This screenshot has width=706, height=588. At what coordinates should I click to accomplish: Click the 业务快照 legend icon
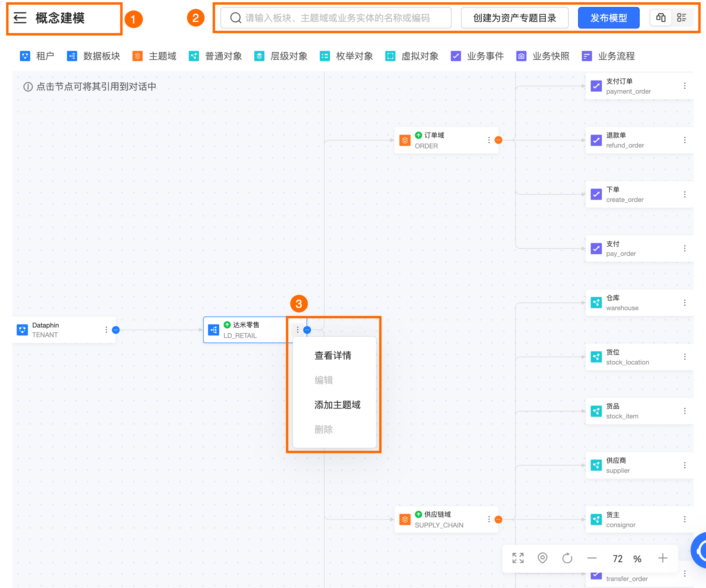tap(521, 56)
